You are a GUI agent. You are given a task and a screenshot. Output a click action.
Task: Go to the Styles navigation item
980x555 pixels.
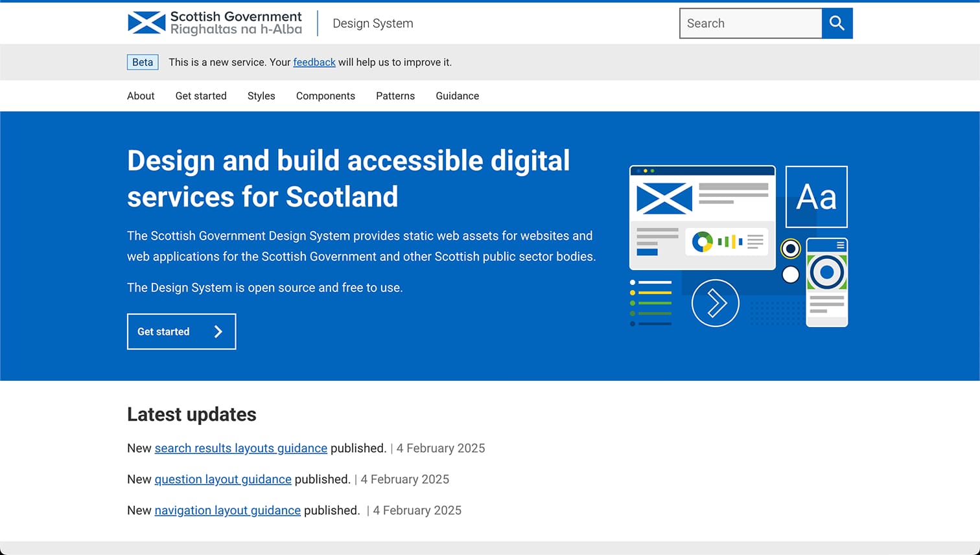(x=261, y=96)
